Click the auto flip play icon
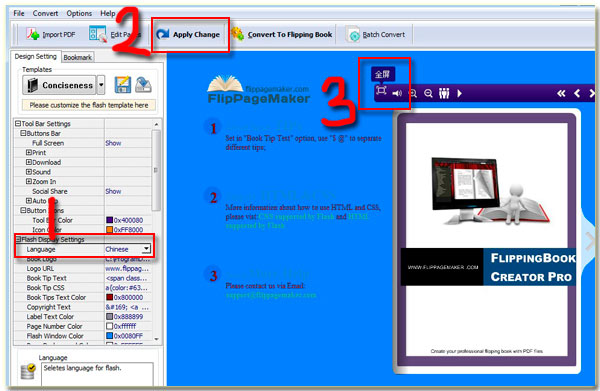600x391 pixels. (x=460, y=93)
